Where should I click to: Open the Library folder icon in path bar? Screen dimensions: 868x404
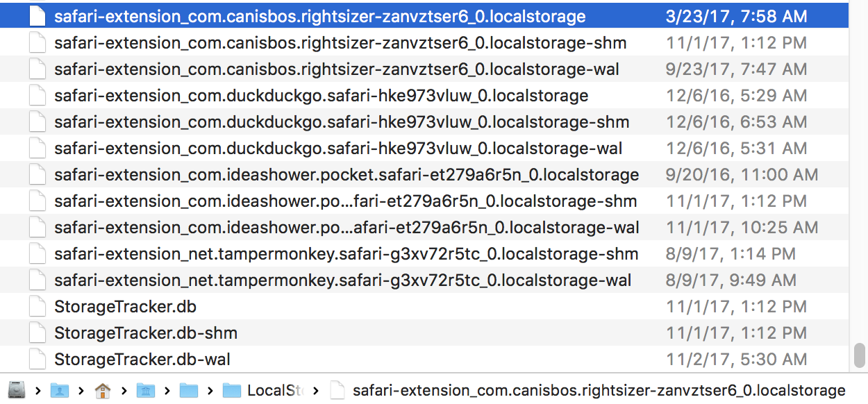click(x=146, y=391)
